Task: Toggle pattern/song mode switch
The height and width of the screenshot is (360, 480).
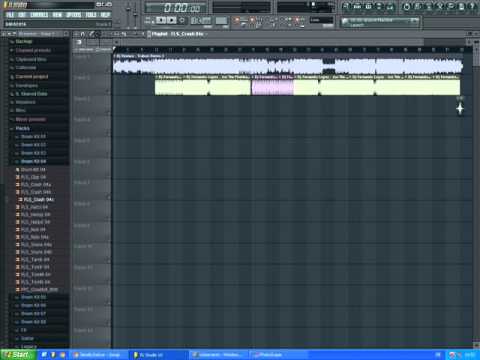Action: pyautogui.click(x=148, y=21)
